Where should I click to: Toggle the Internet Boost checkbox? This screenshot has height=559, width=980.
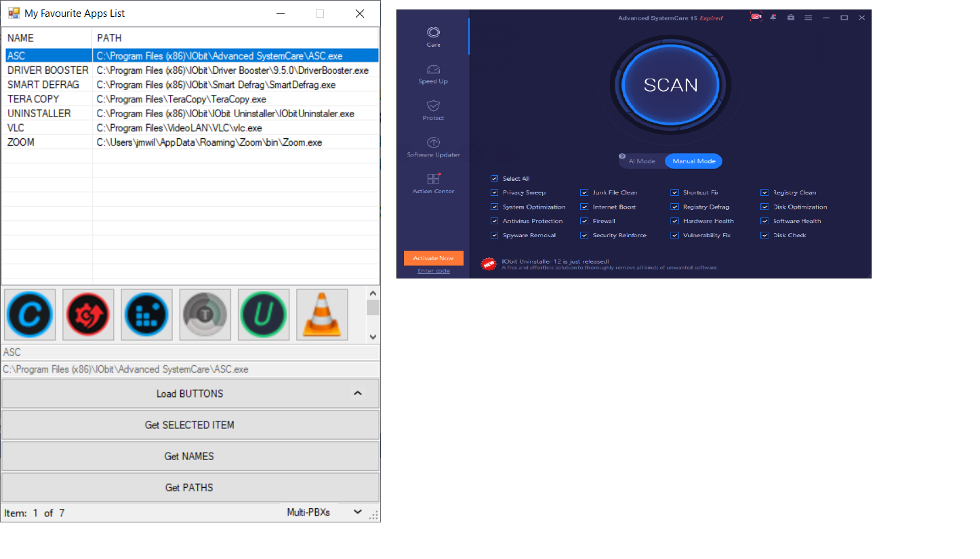point(584,207)
